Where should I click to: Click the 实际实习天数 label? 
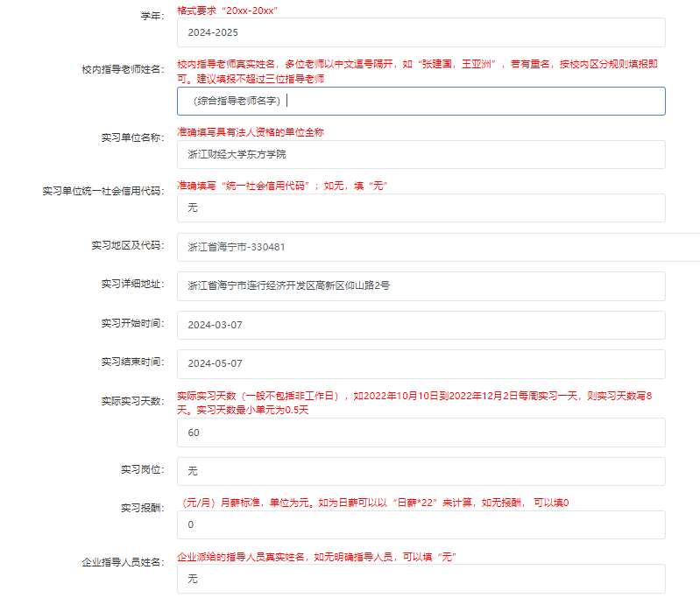pos(132,401)
